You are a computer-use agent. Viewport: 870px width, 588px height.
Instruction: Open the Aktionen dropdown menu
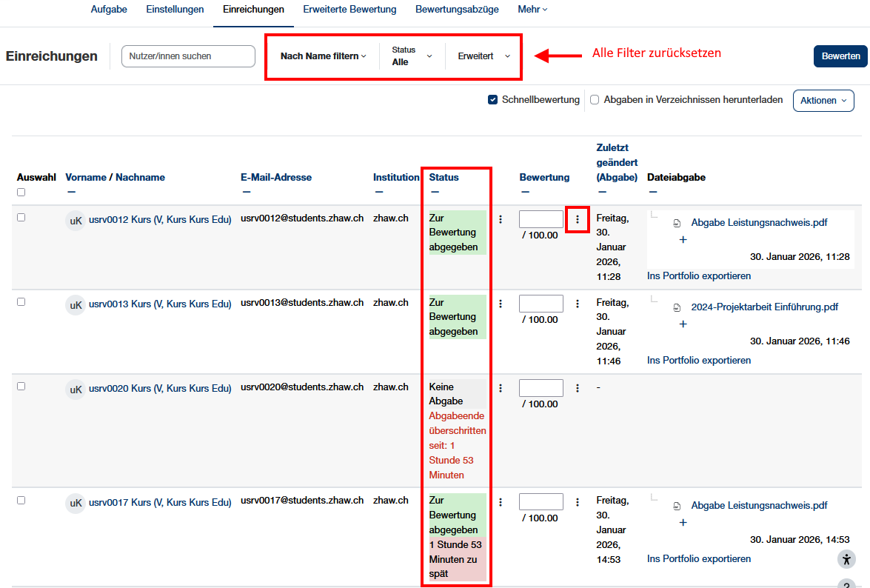tap(823, 101)
